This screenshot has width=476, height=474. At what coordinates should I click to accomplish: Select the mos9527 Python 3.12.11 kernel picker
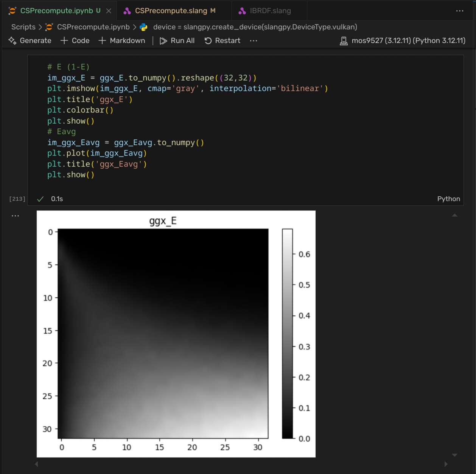click(408, 40)
